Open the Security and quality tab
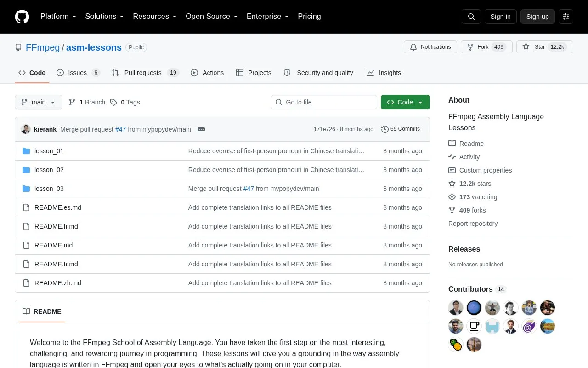Screen dimensions: 588x368 click(x=318, y=73)
